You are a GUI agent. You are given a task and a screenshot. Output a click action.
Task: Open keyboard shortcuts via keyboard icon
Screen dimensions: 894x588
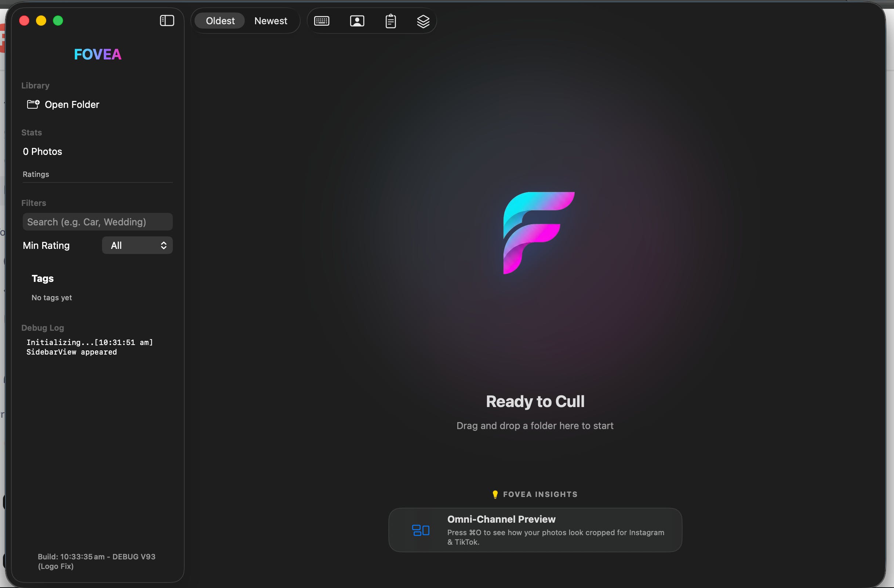[x=321, y=21]
